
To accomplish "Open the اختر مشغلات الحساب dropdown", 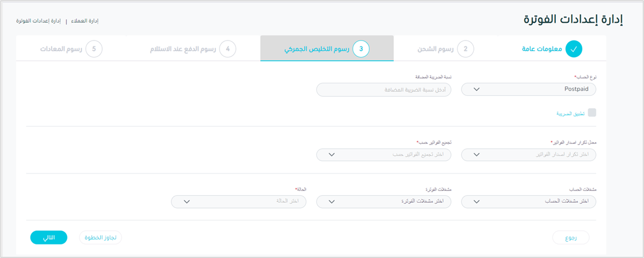I will (x=528, y=202).
